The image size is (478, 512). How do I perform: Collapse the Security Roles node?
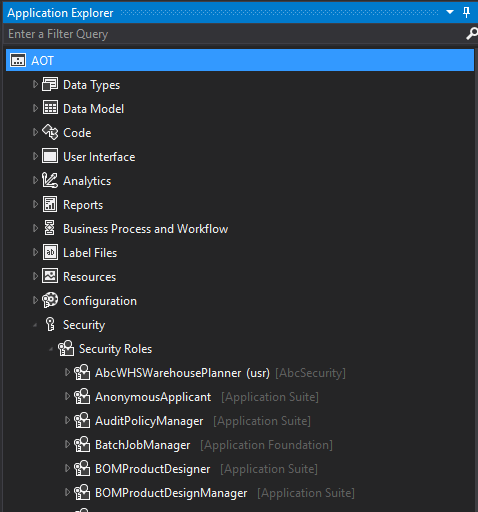click(51, 349)
